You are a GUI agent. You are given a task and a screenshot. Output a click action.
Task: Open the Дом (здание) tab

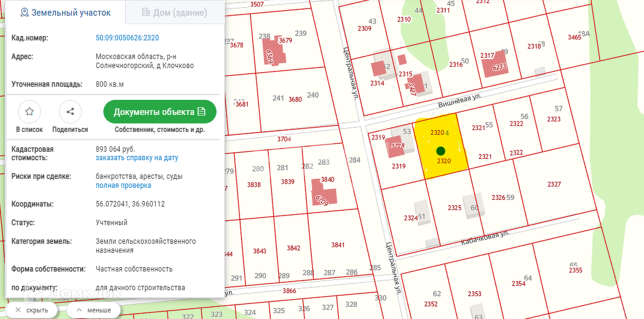(174, 12)
